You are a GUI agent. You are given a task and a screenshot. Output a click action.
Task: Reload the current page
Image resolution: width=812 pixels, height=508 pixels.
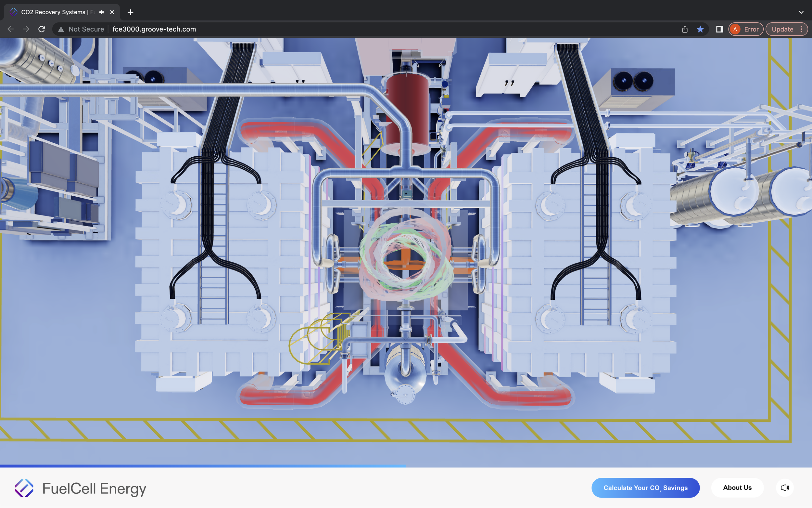[x=42, y=29]
